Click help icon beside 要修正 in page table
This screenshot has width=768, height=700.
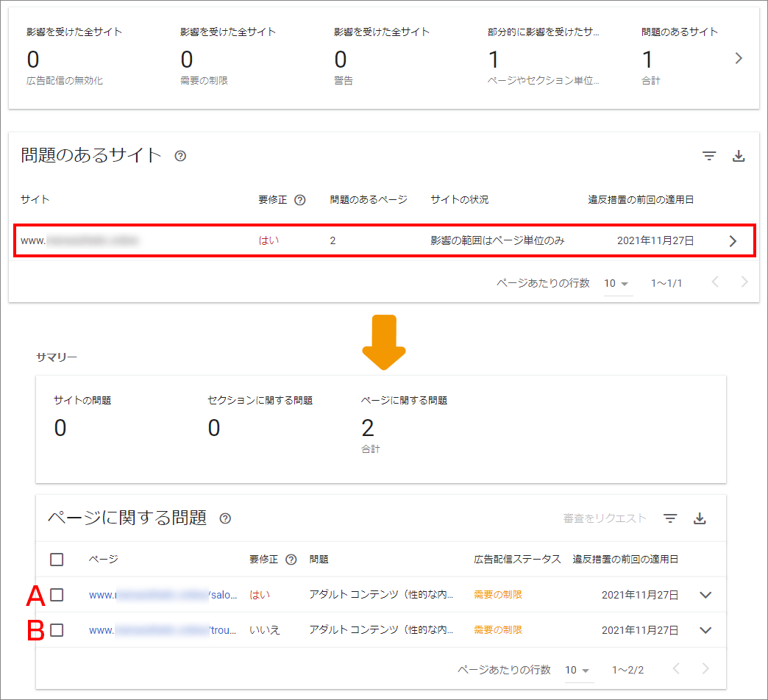pyautogui.click(x=291, y=560)
